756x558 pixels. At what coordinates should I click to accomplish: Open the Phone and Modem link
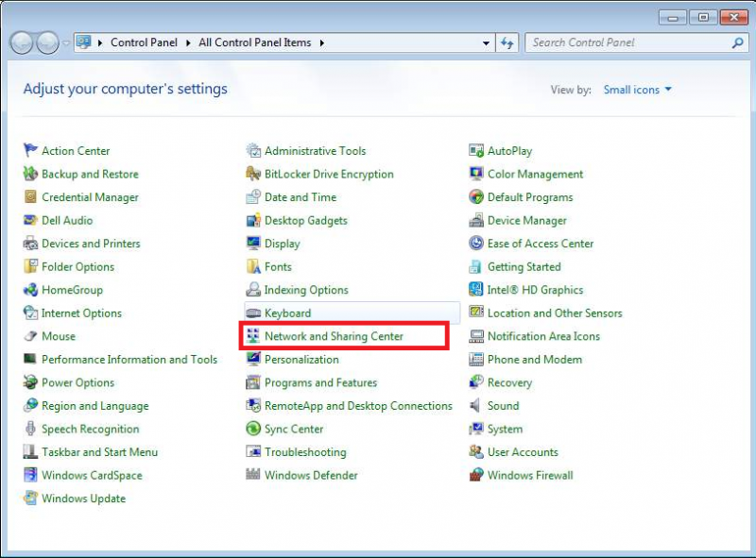535,360
